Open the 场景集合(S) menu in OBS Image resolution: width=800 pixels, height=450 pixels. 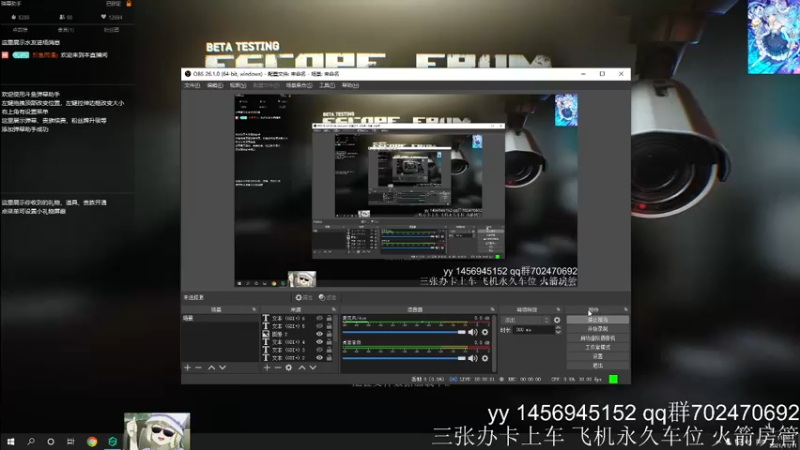coord(299,85)
